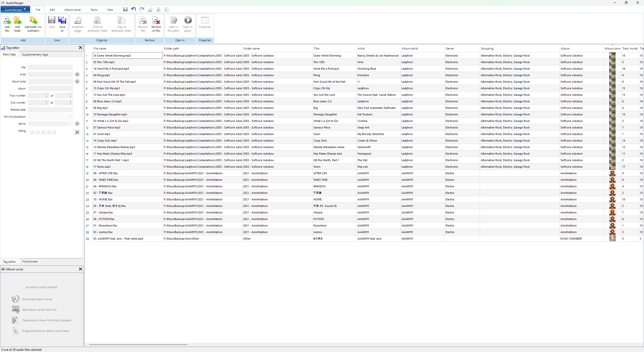Open the AudioRanger application menu dropdown
This screenshot has width=644, height=352.
pos(15,10)
